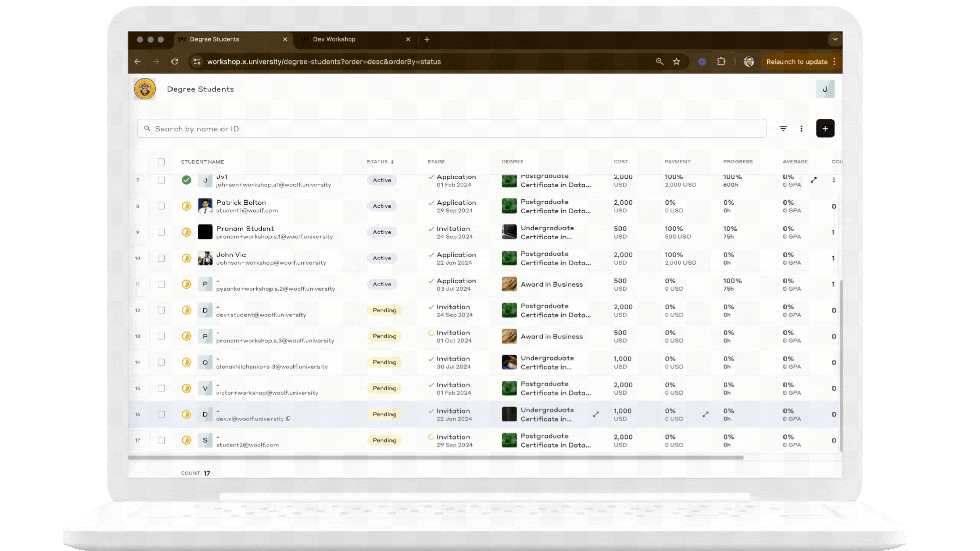Bookmark page with the star icon

(676, 62)
